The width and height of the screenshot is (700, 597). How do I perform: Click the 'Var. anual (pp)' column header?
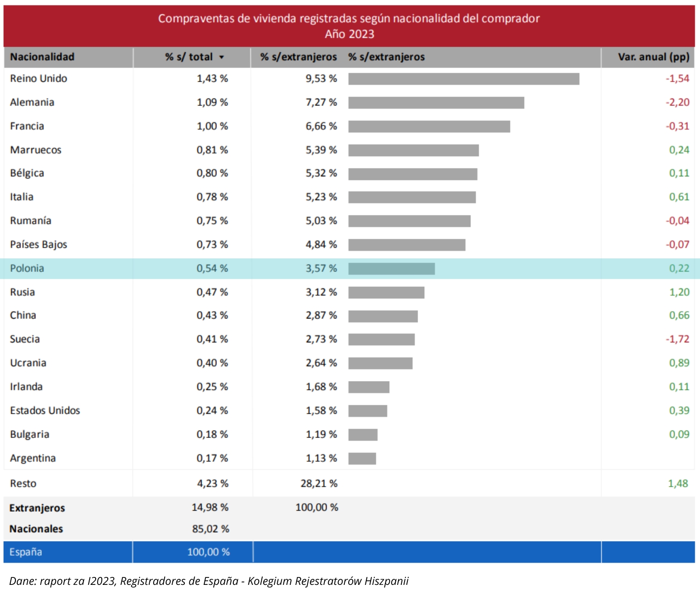coord(653,57)
